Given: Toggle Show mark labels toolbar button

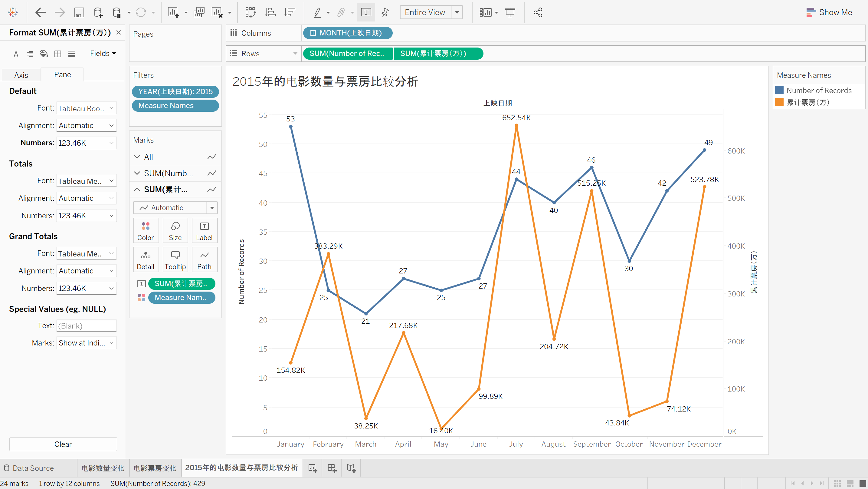Looking at the screenshot, I should (x=366, y=12).
